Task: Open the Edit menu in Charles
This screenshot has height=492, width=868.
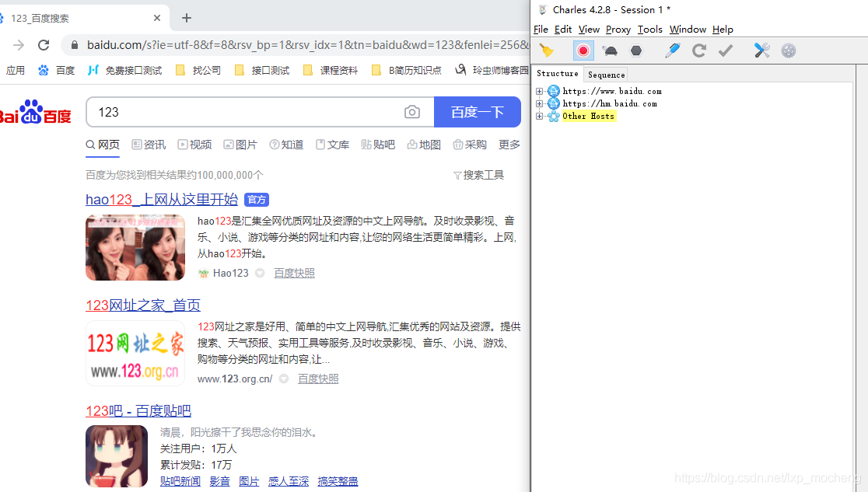Action: [563, 30]
